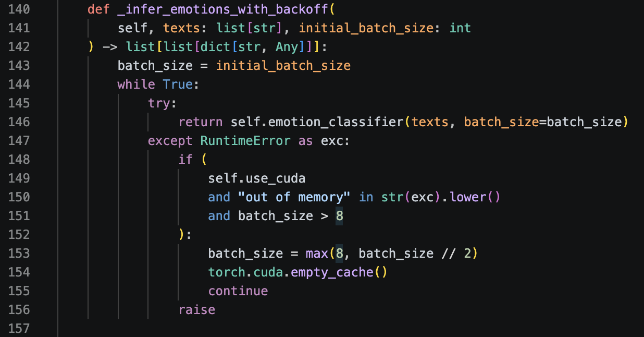Click line number 140 in the gutter
The height and width of the screenshot is (337, 644).
(x=19, y=9)
